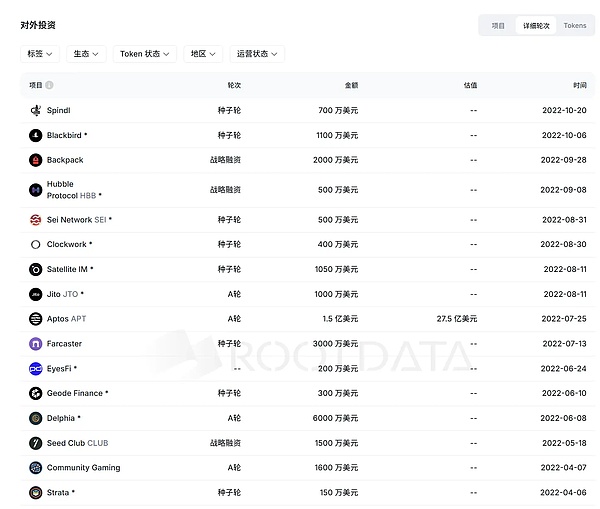Open the Geode Finance project link
The image size is (600, 509).
[x=75, y=393]
